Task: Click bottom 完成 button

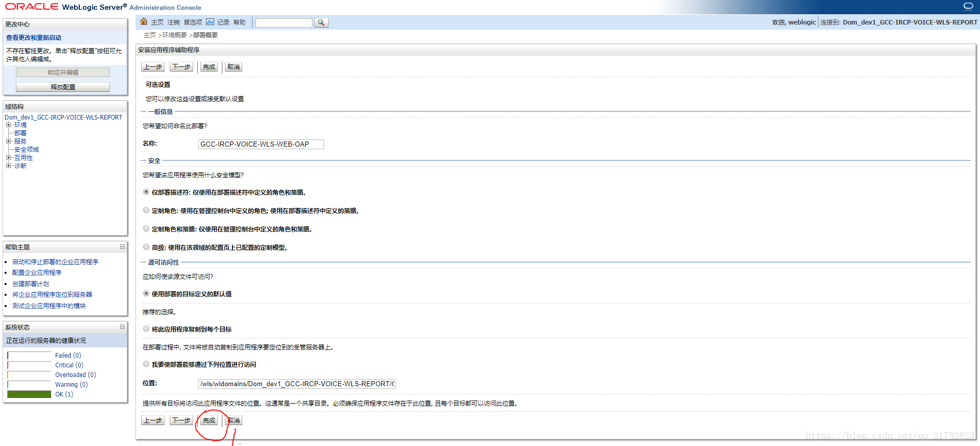Action: tap(209, 420)
